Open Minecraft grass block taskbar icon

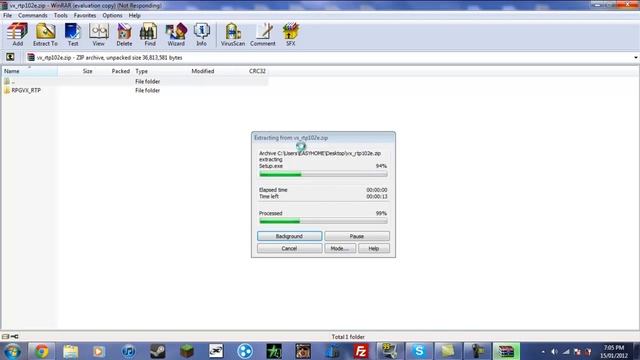pos(187,351)
